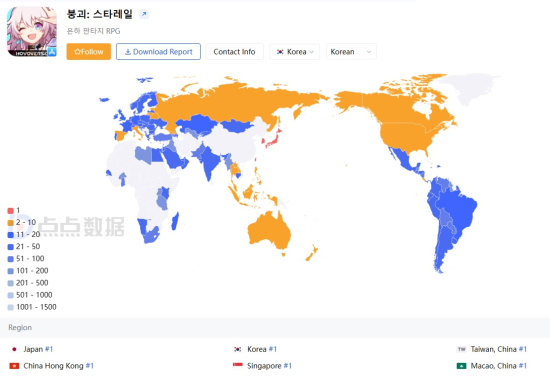Toggle the red rank 1 legend swatch
550x382 pixels.
pyautogui.click(x=11, y=210)
